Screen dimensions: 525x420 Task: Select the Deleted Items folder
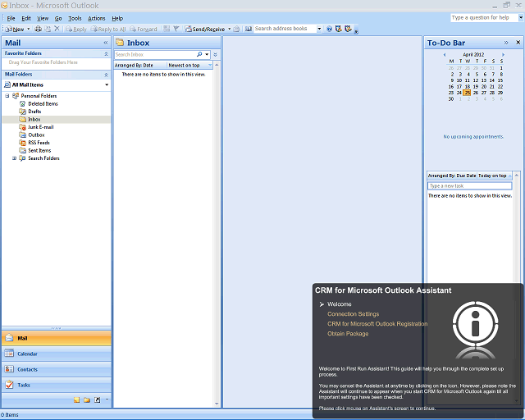[43, 104]
